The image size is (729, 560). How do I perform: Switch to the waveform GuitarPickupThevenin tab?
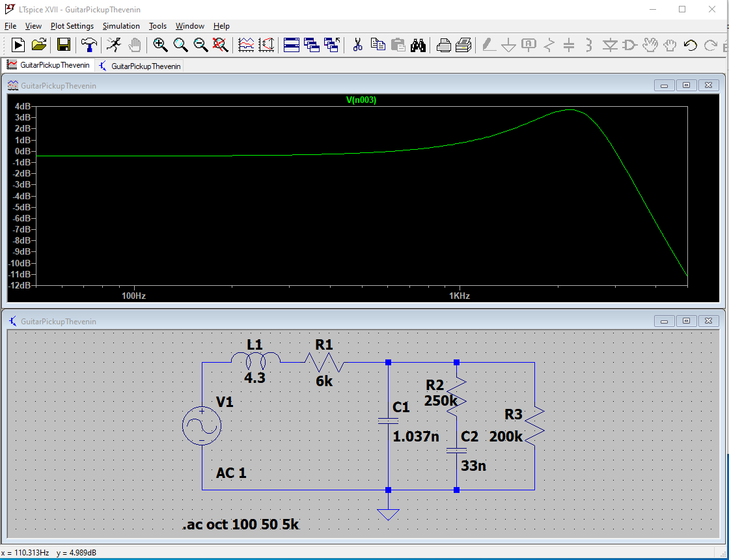pos(49,66)
